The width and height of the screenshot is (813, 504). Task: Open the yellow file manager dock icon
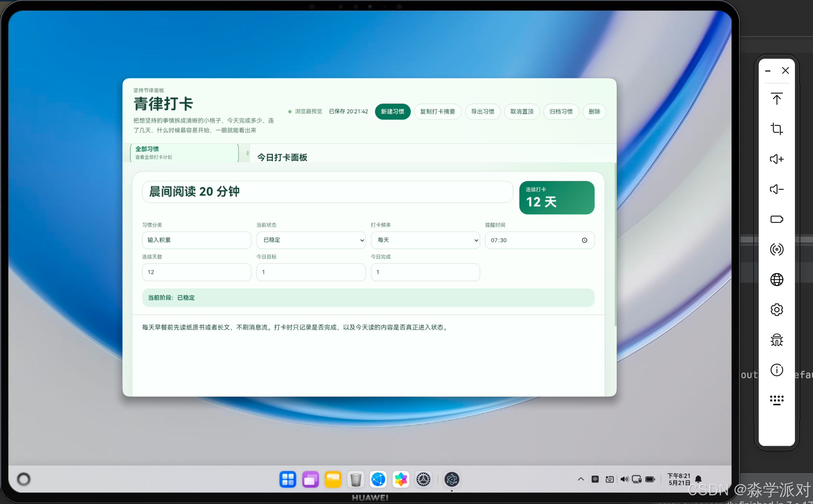tap(333, 480)
